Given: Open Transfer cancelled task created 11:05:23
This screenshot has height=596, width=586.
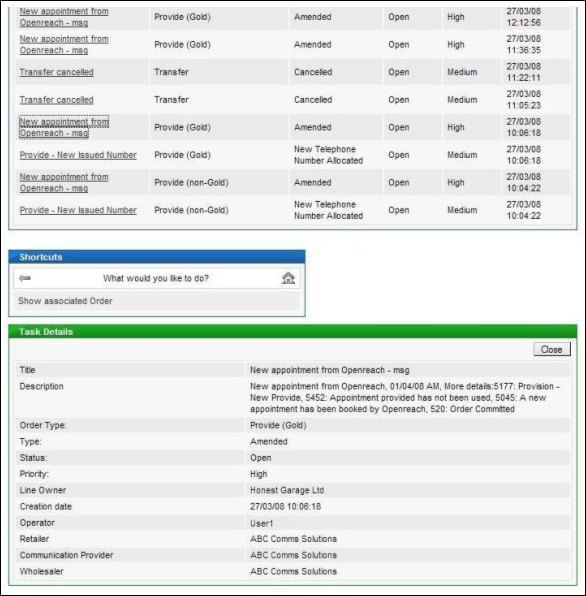Looking at the screenshot, I should pyautogui.click(x=57, y=100).
